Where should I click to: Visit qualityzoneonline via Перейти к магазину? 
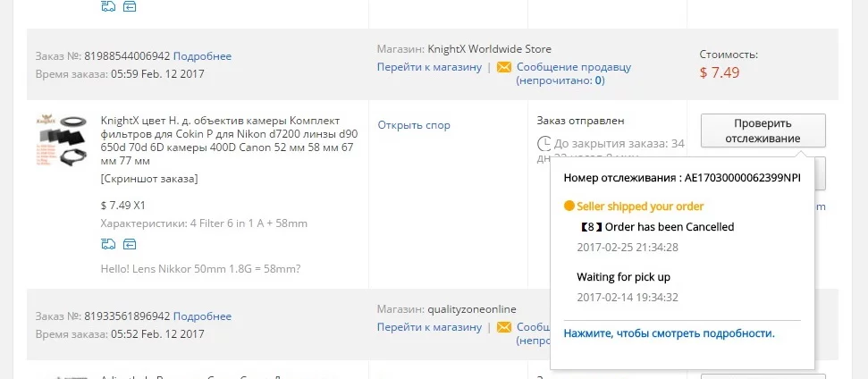pyautogui.click(x=429, y=327)
